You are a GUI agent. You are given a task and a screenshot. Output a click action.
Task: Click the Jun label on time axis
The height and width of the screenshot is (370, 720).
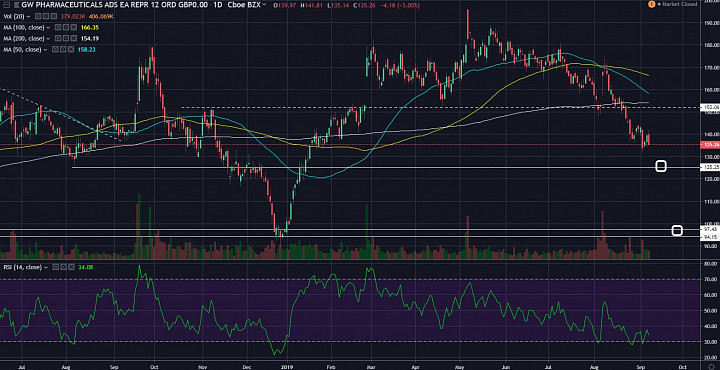coord(506,367)
